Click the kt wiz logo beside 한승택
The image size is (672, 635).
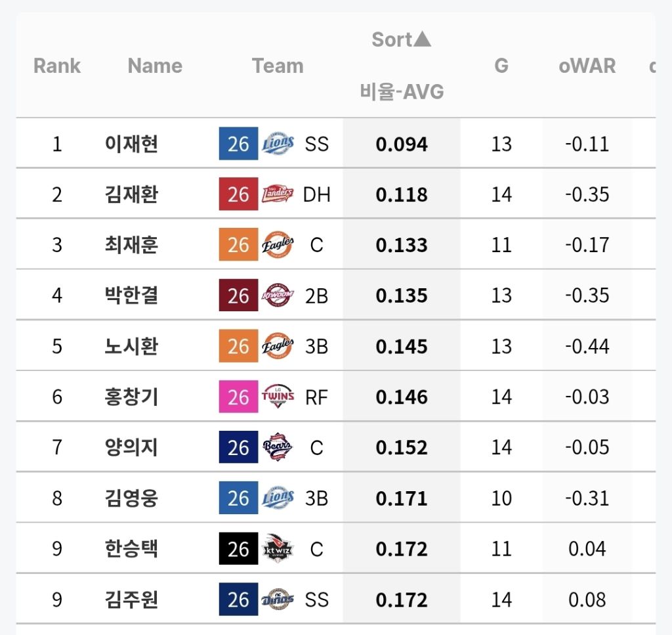278,549
